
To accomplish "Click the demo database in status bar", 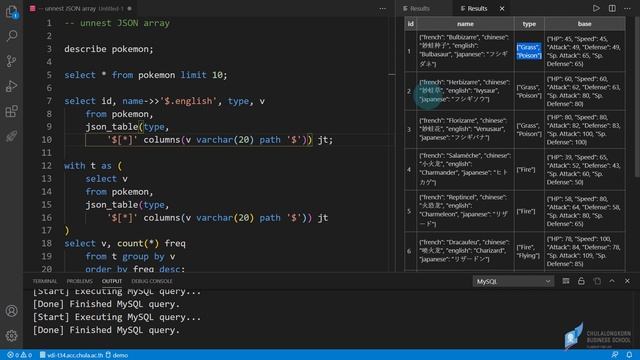I will pos(117,355).
